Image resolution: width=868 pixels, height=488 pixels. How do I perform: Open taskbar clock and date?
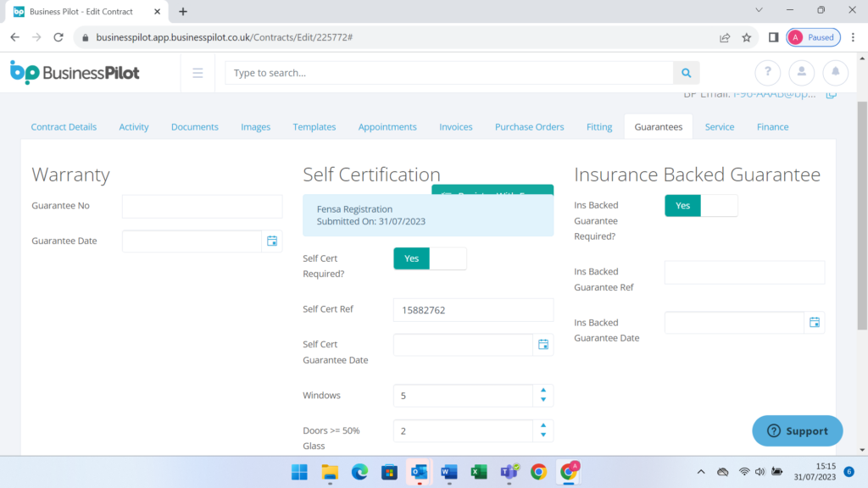(x=815, y=472)
